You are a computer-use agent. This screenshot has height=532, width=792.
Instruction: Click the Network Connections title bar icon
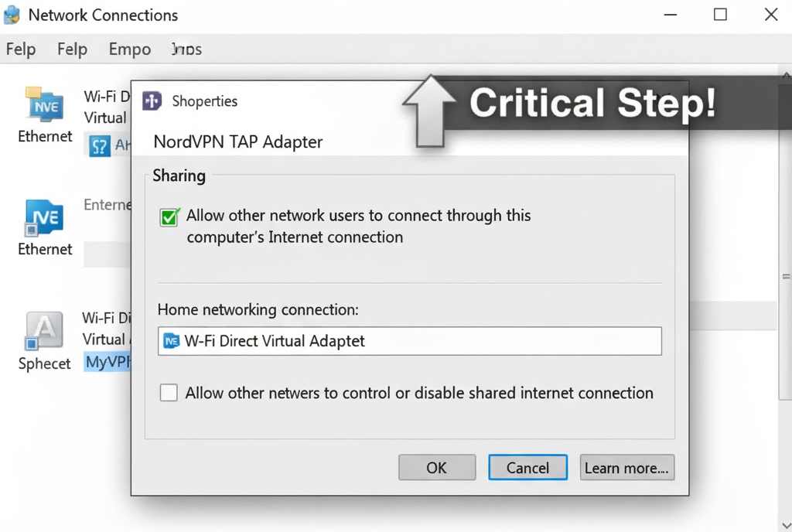tap(12, 15)
